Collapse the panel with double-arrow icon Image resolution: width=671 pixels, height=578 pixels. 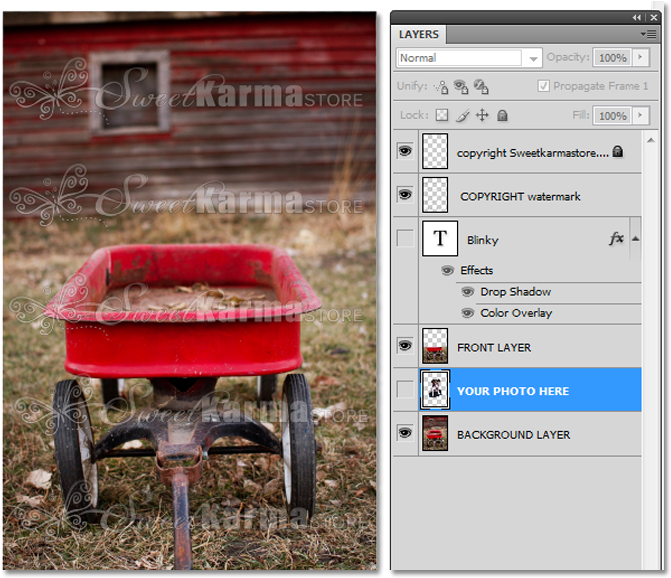click(x=637, y=18)
